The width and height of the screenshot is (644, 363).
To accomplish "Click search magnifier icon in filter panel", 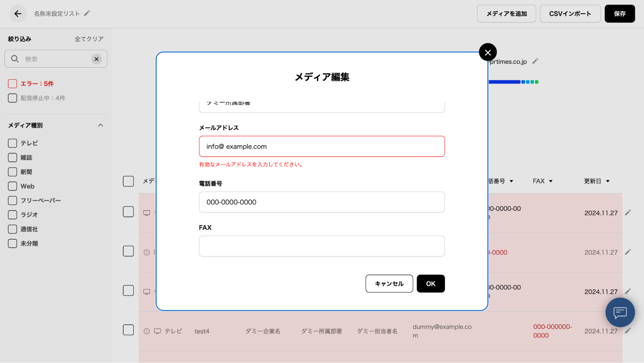I will click(15, 59).
